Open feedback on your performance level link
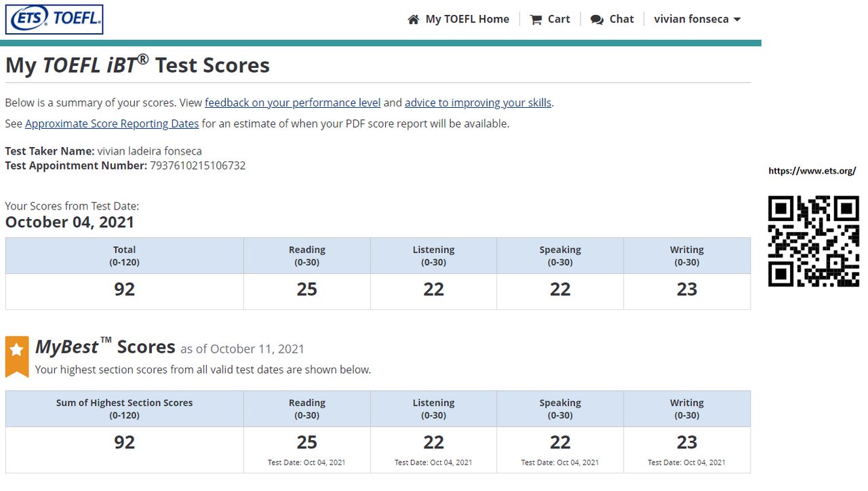The image size is (868, 491). 292,103
